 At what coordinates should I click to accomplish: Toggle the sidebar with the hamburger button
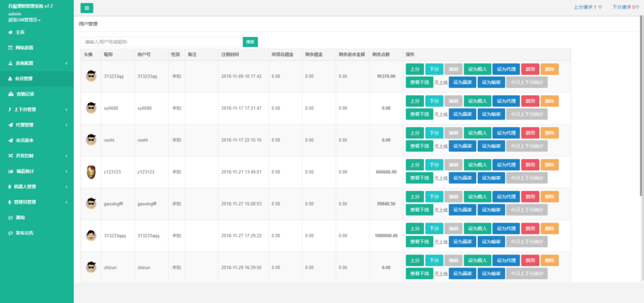click(87, 8)
